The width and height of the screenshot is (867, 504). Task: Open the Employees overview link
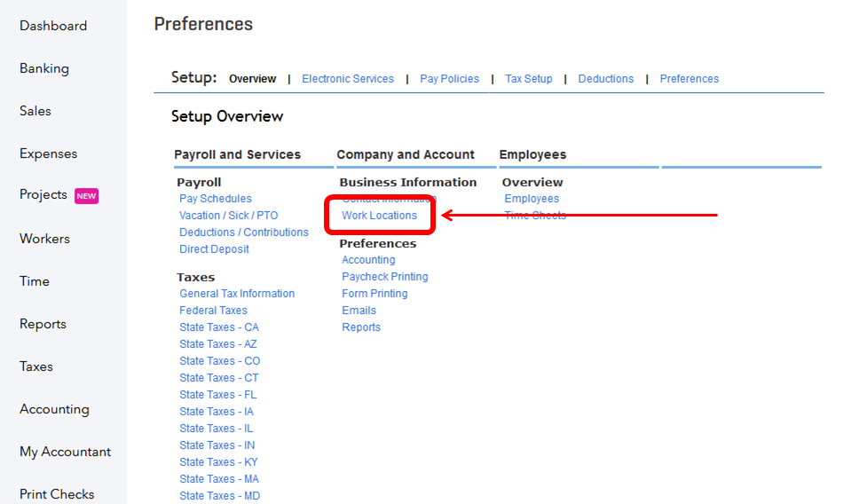pyautogui.click(x=532, y=199)
